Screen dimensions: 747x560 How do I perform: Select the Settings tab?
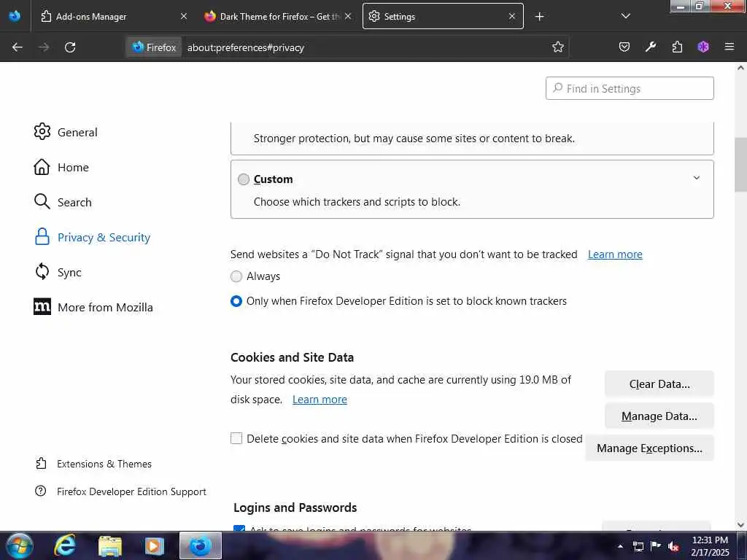[443, 16]
